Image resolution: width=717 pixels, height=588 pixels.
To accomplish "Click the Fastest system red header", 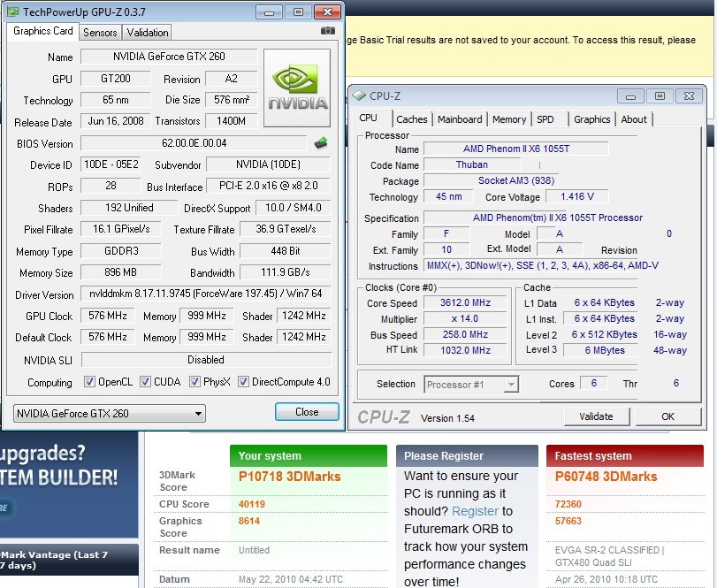I will [625, 456].
